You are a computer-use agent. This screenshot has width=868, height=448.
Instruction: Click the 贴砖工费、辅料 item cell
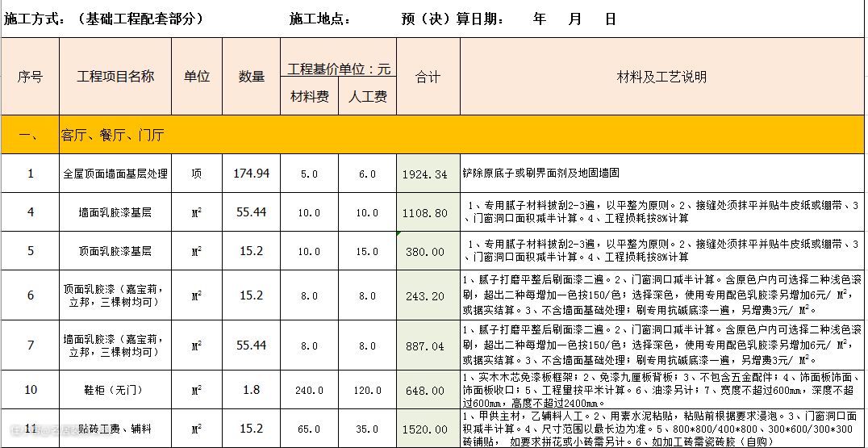coord(115,429)
